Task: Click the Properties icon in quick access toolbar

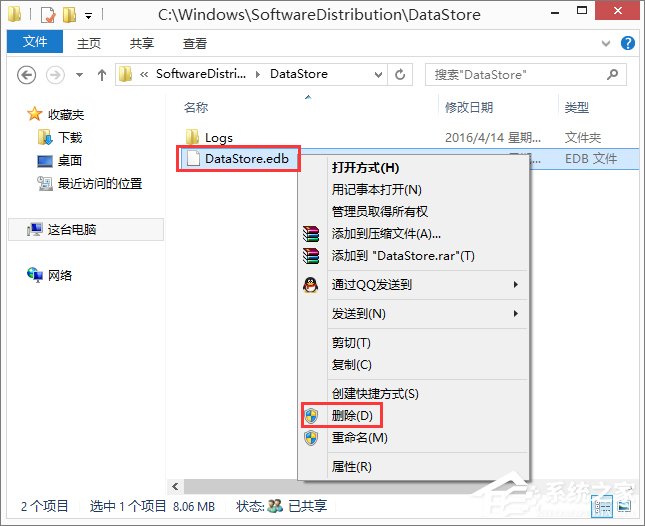Action: coord(46,15)
